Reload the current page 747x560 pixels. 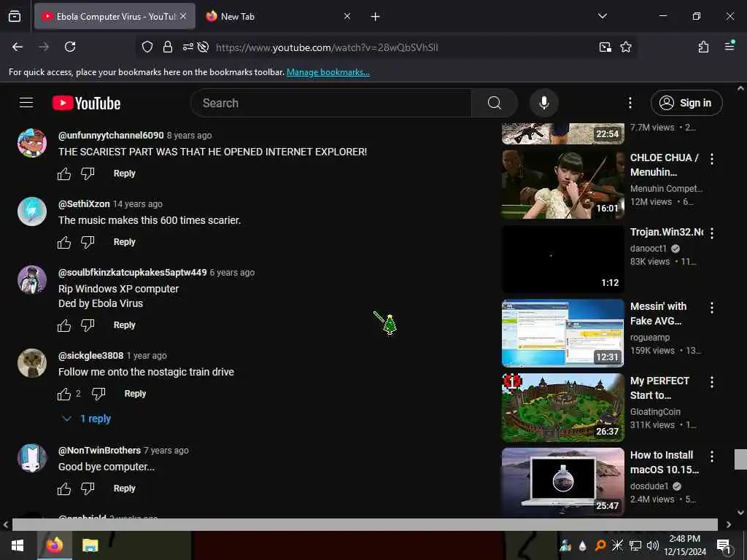tap(70, 47)
